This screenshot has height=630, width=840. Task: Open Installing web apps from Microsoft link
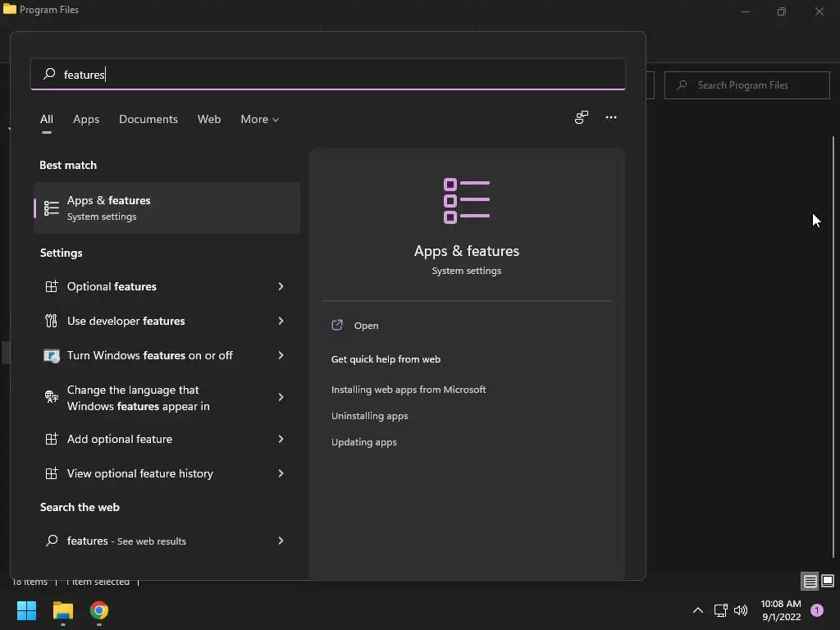point(409,390)
